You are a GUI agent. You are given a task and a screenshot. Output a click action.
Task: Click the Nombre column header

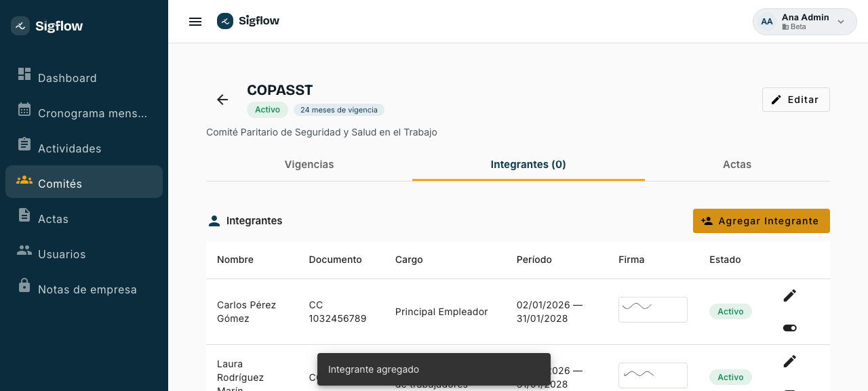tap(235, 260)
